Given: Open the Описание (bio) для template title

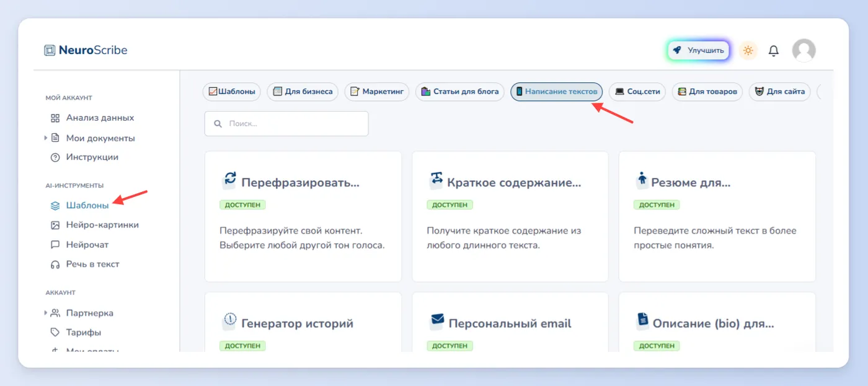Looking at the screenshot, I should (x=713, y=323).
